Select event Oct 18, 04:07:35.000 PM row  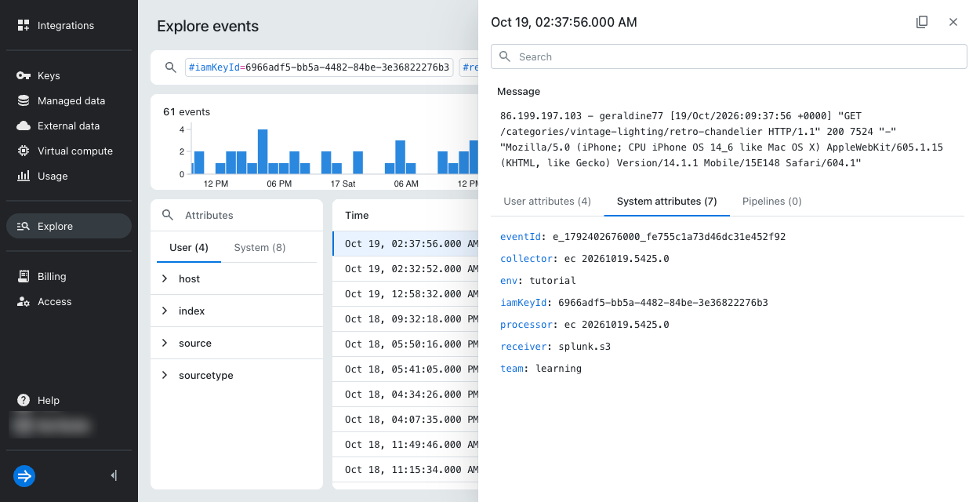405,420
